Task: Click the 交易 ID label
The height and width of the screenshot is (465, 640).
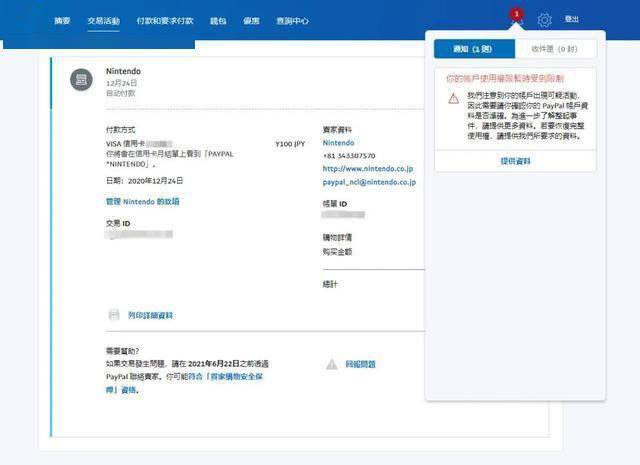Action: 118,223
